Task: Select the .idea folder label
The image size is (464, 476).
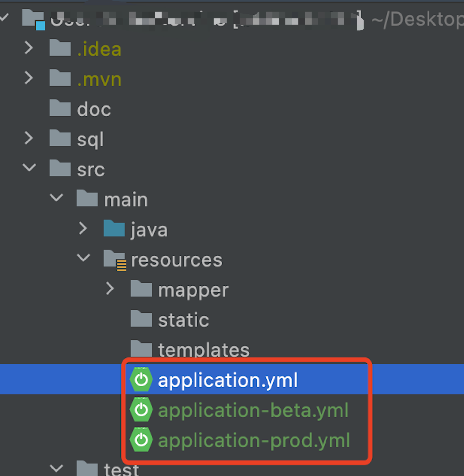Action: click(99, 49)
